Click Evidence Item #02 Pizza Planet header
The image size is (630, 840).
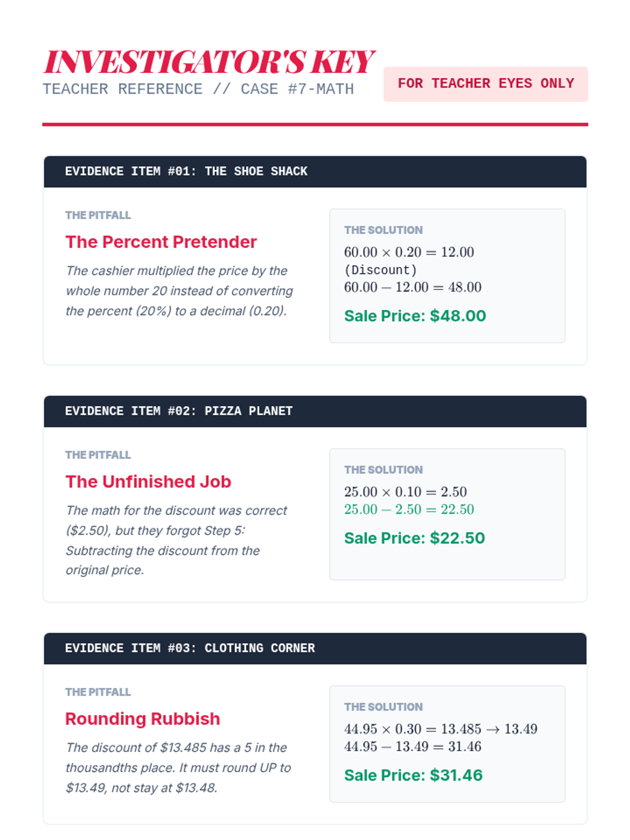[x=315, y=411]
